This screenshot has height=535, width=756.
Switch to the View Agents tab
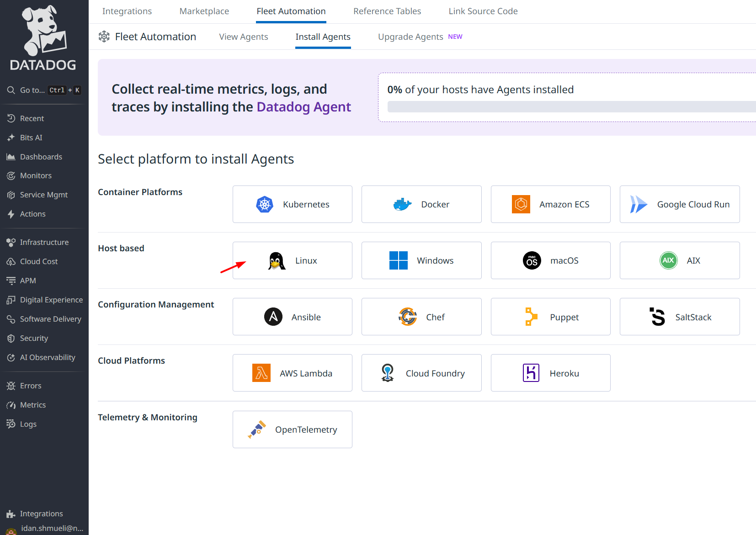[243, 37]
